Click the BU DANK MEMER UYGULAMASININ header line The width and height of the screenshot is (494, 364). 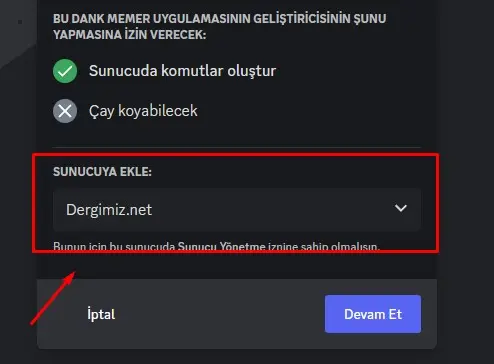tap(219, 19)
